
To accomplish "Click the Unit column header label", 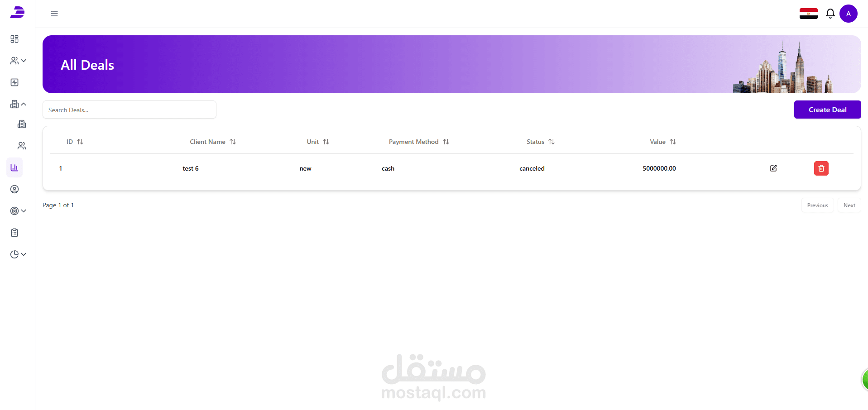I will 313,142.
